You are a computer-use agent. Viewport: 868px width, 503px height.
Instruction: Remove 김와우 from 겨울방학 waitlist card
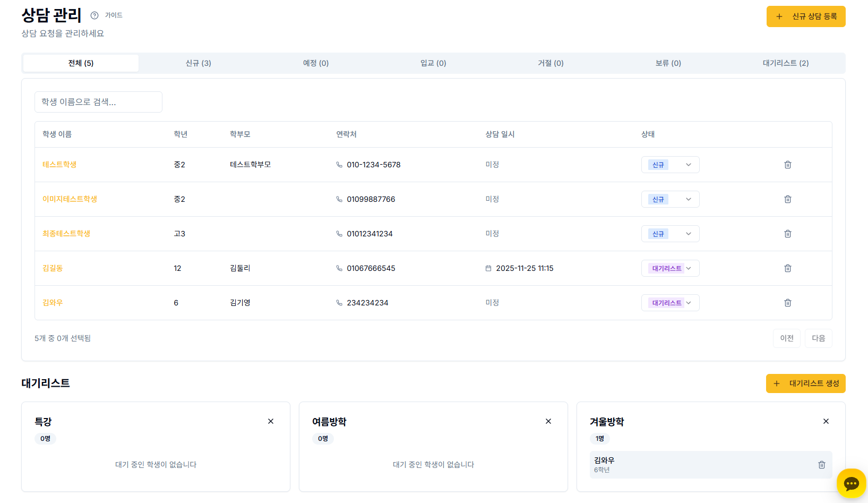tap(821, 465)
